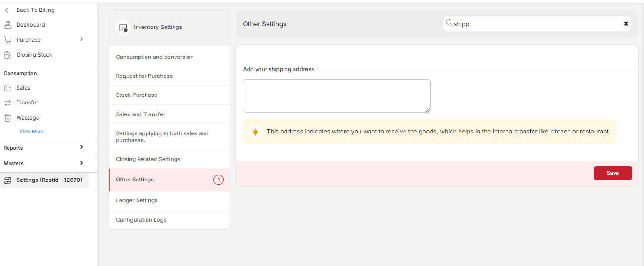Click the Transfer arrows icon
Viewport: 644px width, 266px height.
point(8,103)
